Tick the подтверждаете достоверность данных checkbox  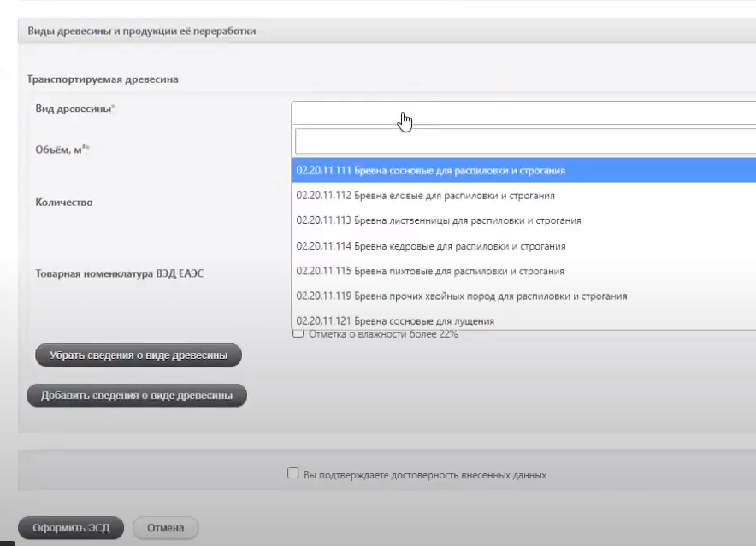click(293, 473)
